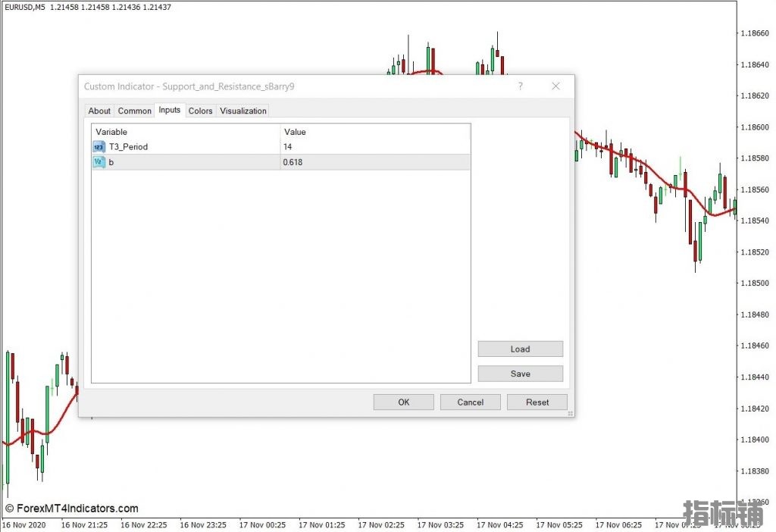
Task: Confirm settings with OK button
Action: [403, 402]
